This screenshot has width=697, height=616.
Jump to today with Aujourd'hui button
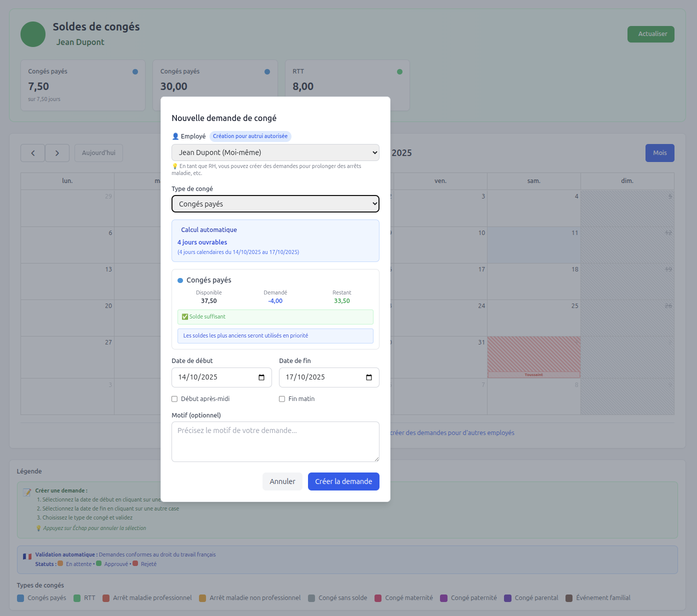pyautogui.click(x=98, y=153)
